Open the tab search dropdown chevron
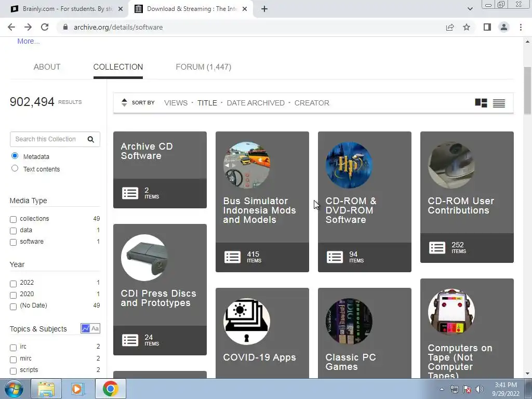 tap(470, 9)
